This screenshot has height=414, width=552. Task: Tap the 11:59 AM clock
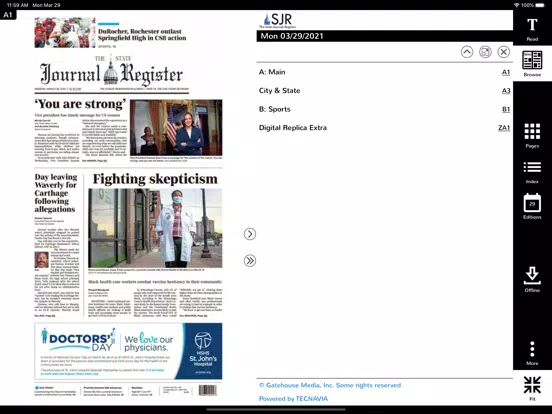coord(17,5)
